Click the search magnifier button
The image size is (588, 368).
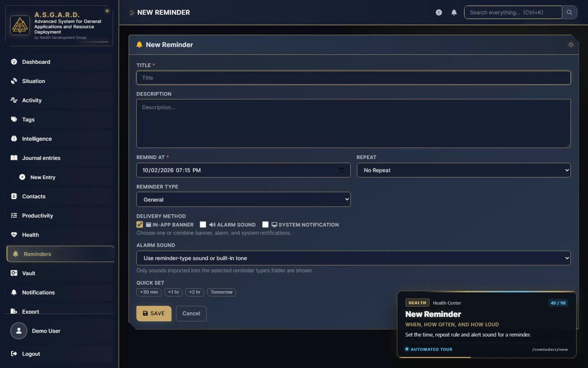(570, 12)
